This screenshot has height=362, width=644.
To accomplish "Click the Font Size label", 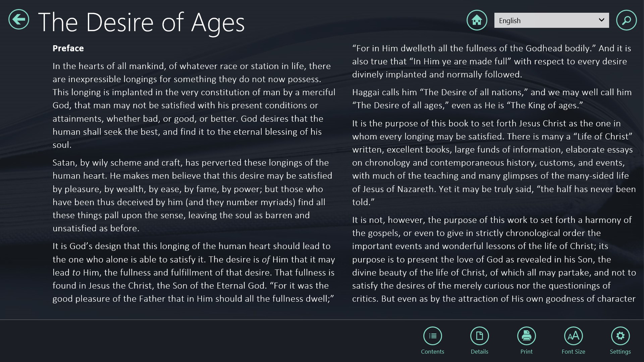I will pos(573,352).
